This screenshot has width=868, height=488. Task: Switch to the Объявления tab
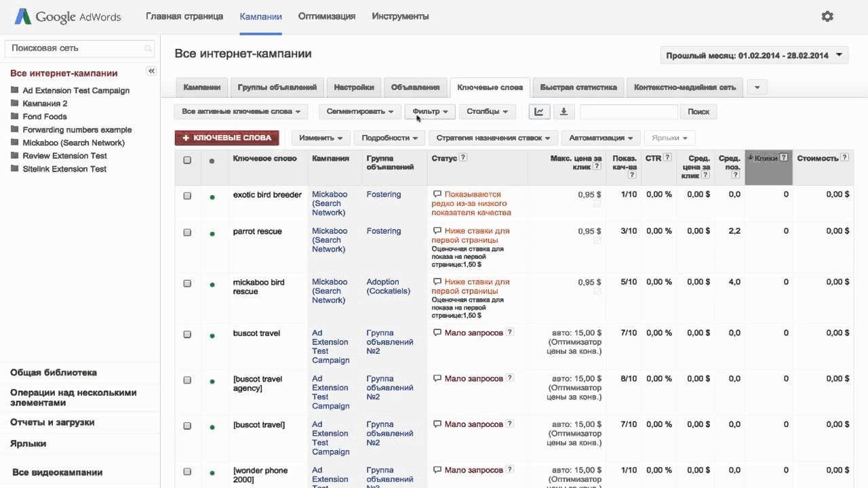[415, 87]
